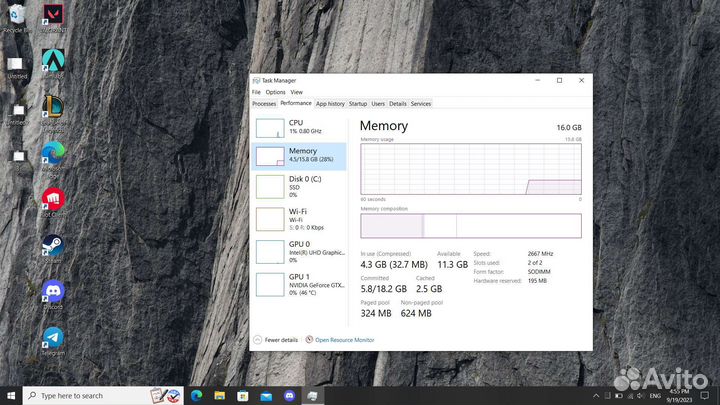720x405 pixels.
Task: Click the Cached 2.5 GB value
Action: coord(429,289)
